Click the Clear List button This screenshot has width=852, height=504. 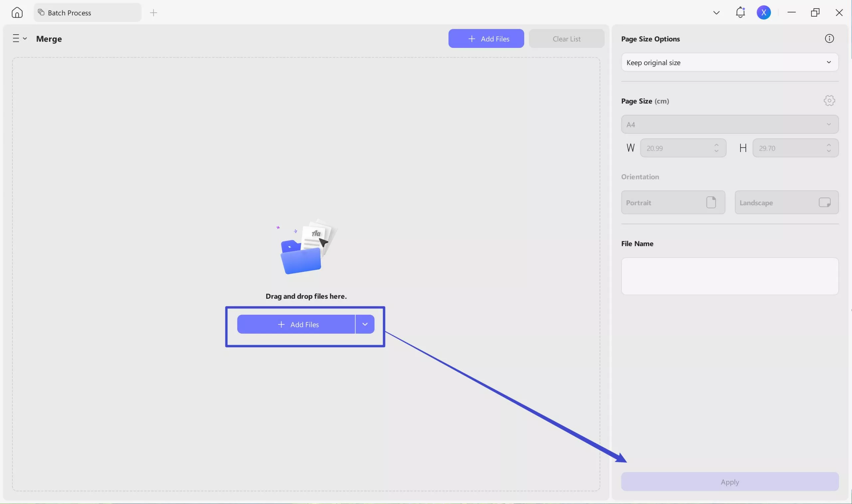click(x=566, y=38)
